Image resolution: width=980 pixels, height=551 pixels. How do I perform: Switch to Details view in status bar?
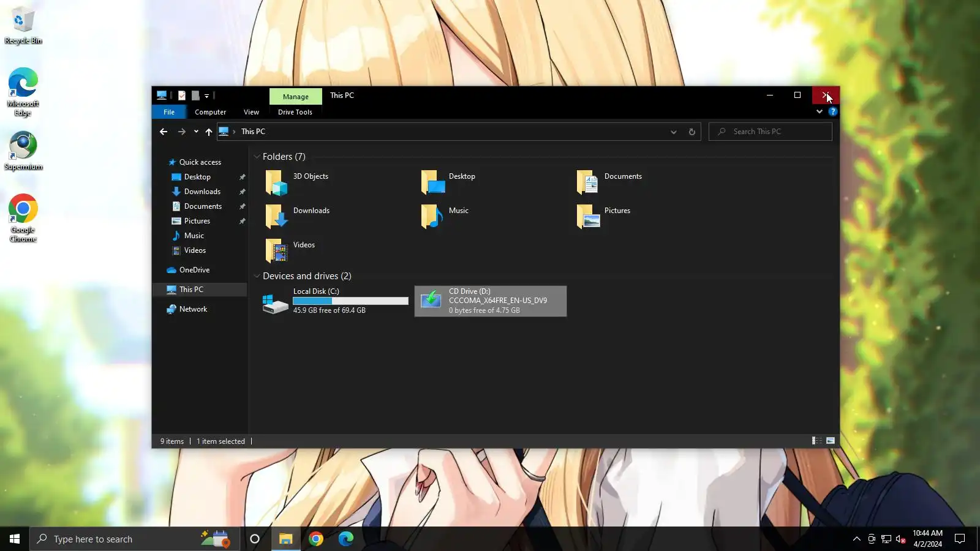tap(817, 441)
